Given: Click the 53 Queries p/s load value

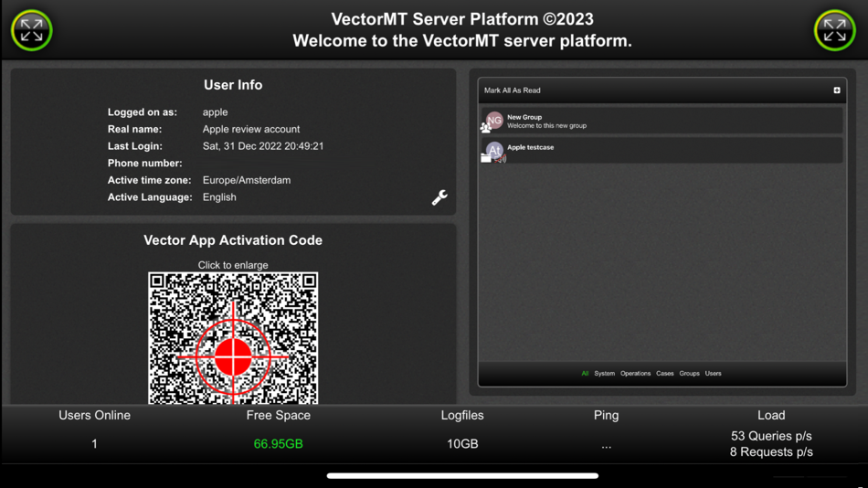Looking at the screenshot, I should 771,436.
